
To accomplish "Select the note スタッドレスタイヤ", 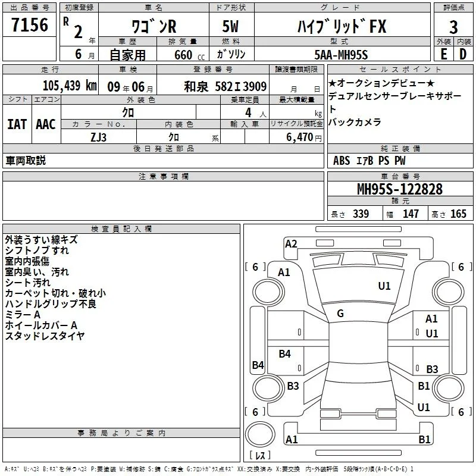I will click(45, 336).
